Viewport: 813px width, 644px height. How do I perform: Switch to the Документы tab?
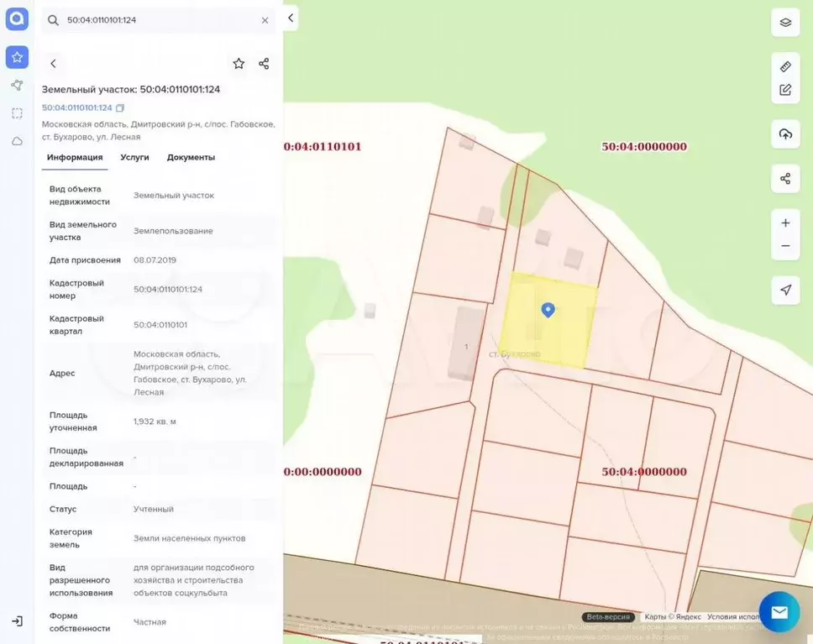pos(191,158)
